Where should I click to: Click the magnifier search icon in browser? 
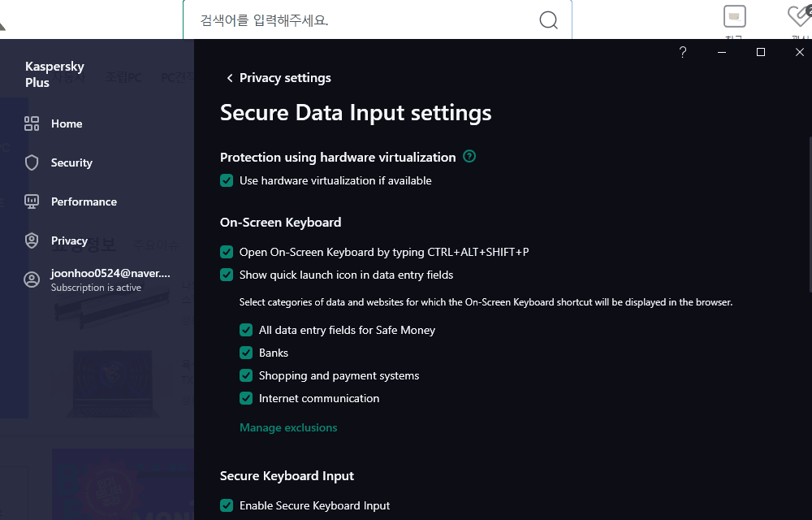(x=549, y=20)
